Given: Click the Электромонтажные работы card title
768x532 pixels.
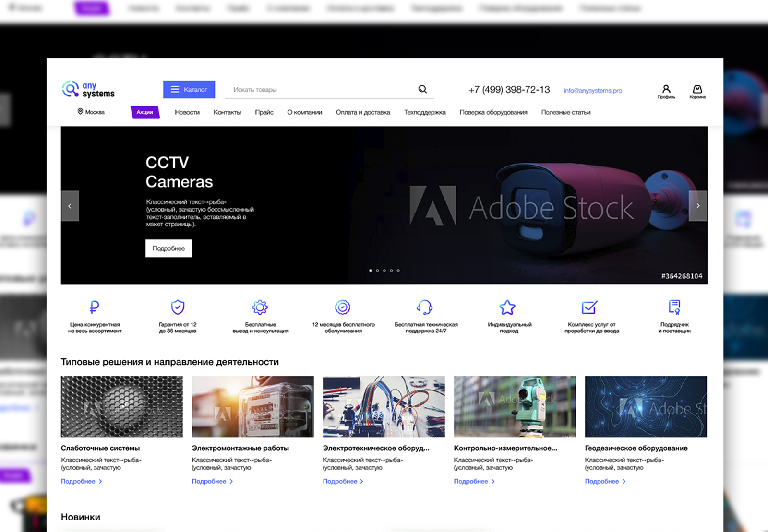Looking at the screenshot, I should [240, 448].
